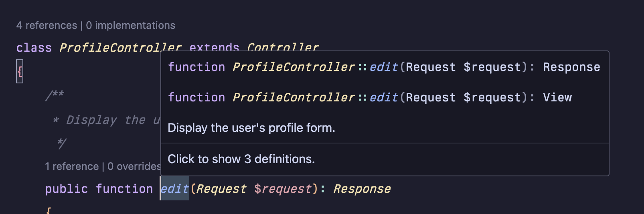Click the "0 implementations" code lens
644x214 pixels.
coord(130,25)
